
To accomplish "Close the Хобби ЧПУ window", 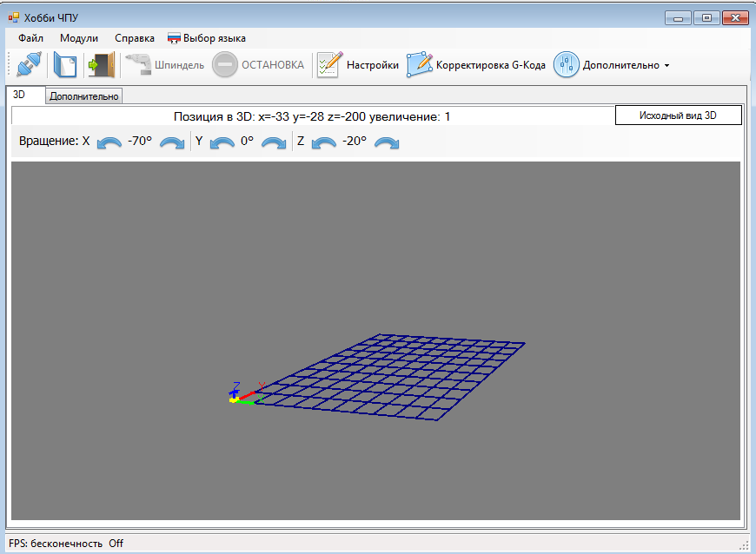I will click(x=735, y=18).
